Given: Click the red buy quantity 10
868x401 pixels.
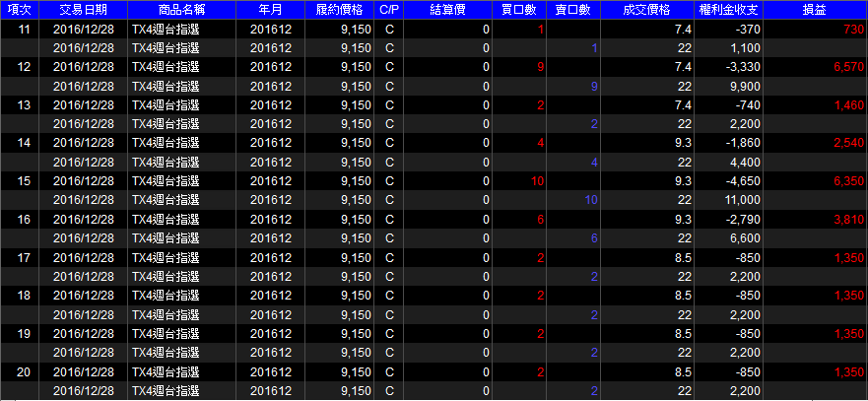Looking at the screenshot, I should coord(538,181).
